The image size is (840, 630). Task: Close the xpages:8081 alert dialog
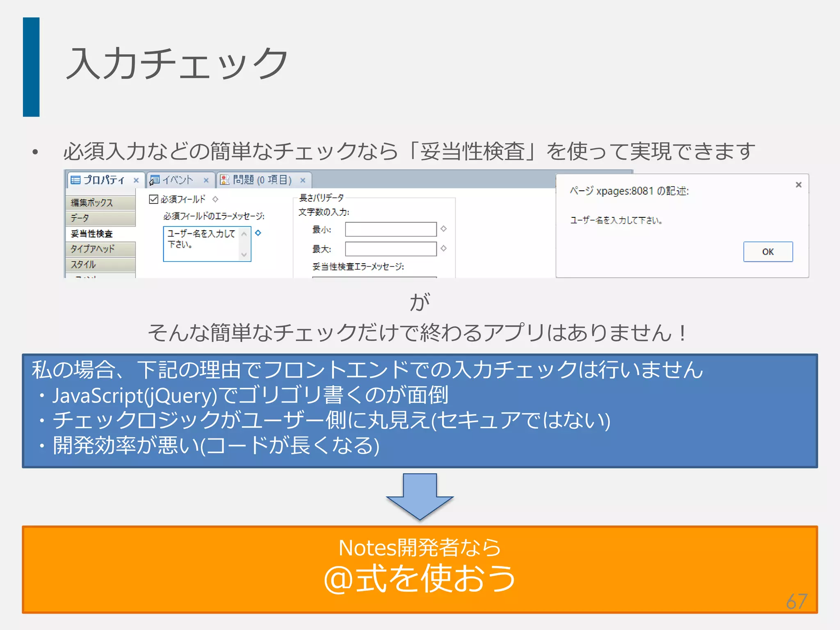tap(799, 185)
